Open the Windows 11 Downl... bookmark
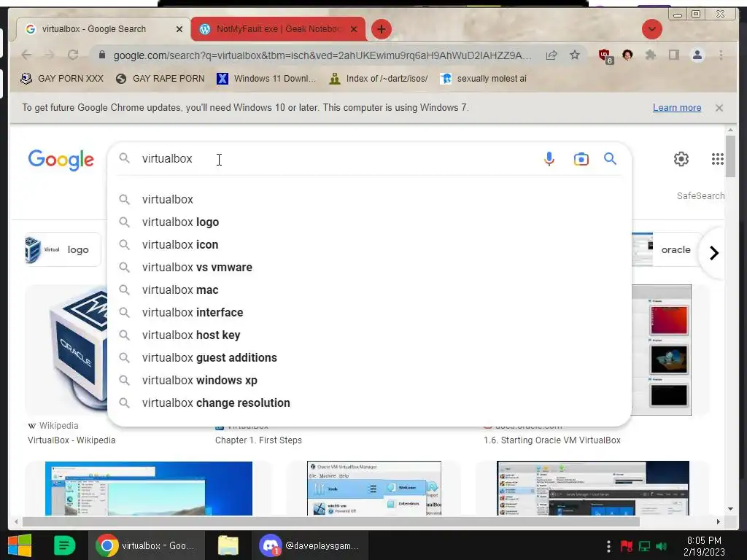This screenshot has height=560, width=747. tap(267, 79)
